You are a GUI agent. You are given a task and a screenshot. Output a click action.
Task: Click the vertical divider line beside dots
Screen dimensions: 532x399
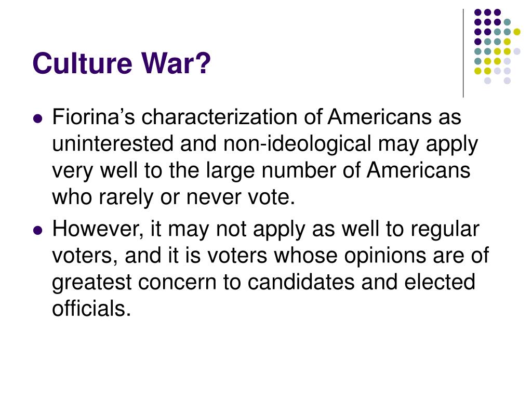[x=463, y=54]
